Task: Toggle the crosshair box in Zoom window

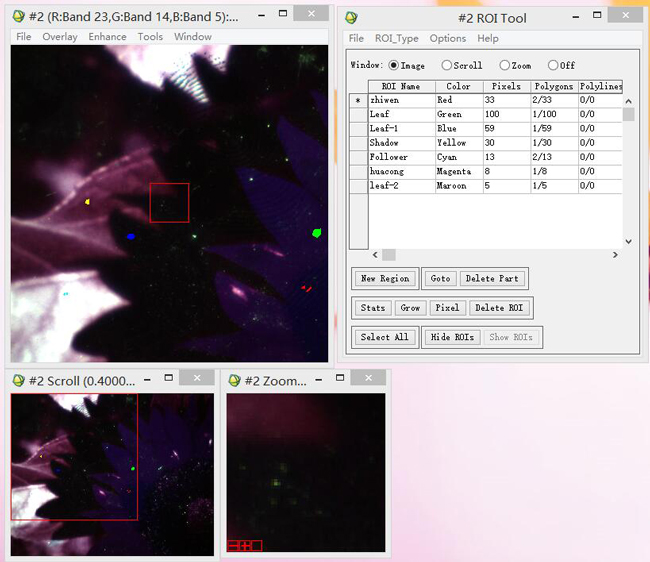Action: click(x=256, y=545)
